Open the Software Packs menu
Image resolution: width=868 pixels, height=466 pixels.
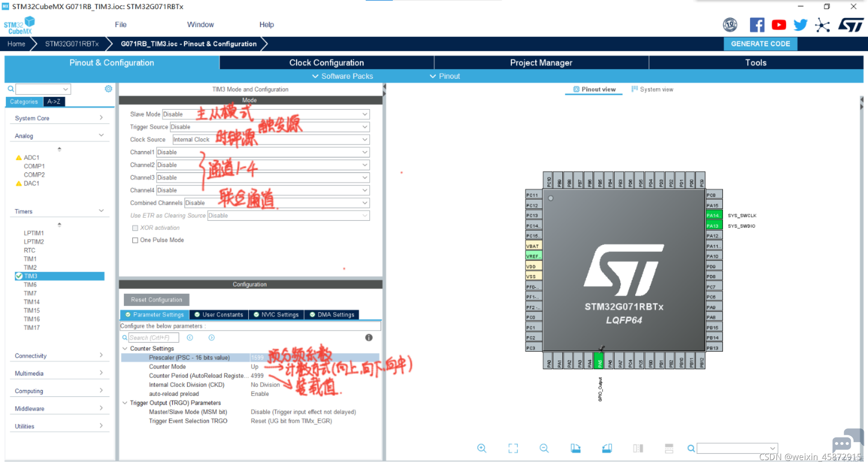[343, 76]
